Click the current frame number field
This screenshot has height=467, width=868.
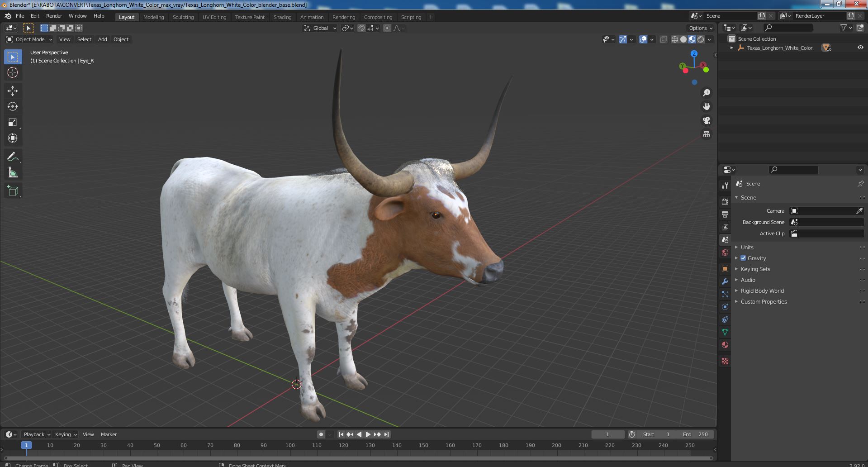point(607,434)
